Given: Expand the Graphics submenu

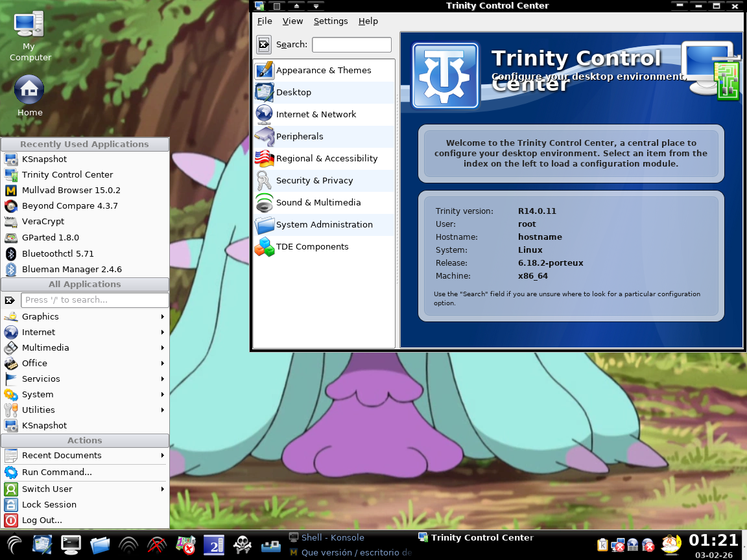Looking at the screenshot, I should (85, 317).
